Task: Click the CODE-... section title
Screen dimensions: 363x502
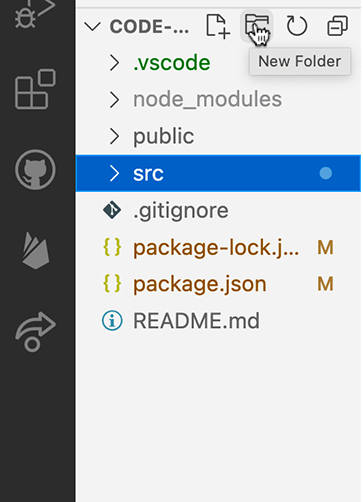Action: tap(149, 27)
